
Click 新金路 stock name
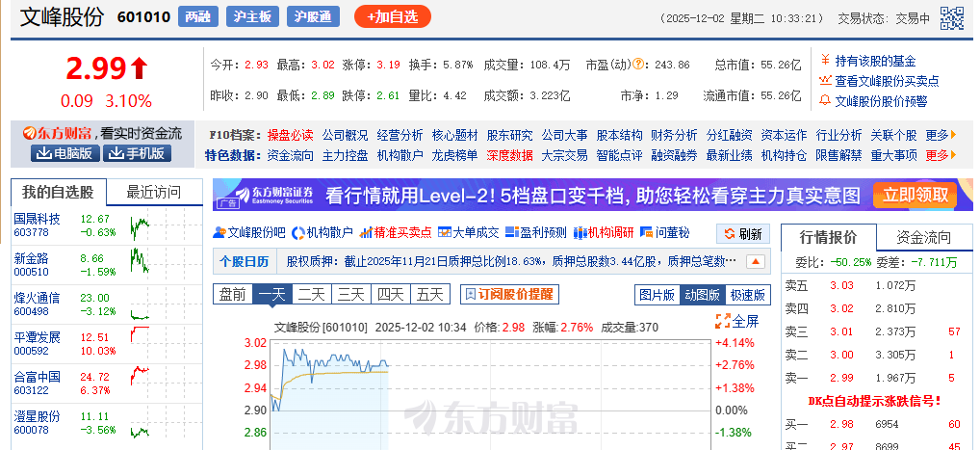[31, 258]
